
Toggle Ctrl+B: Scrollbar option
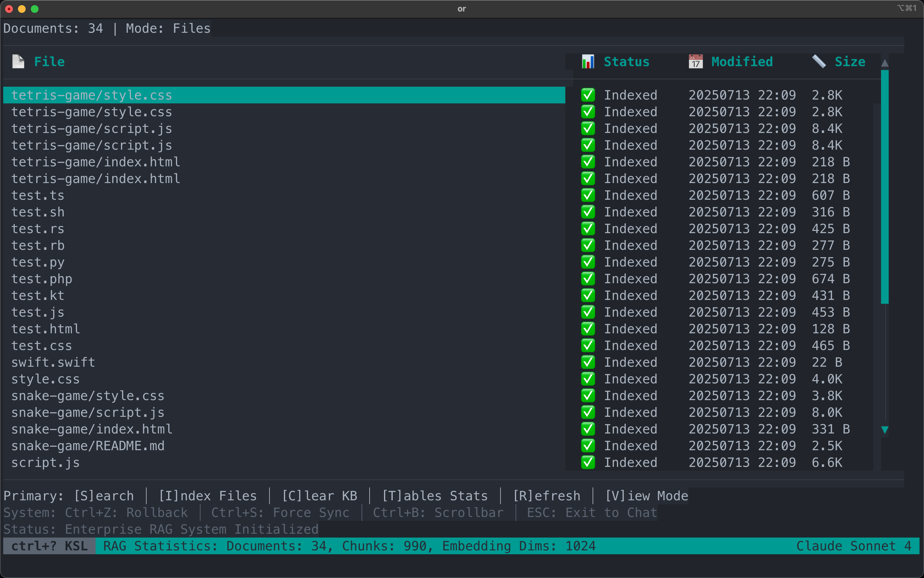pos(438,512)
